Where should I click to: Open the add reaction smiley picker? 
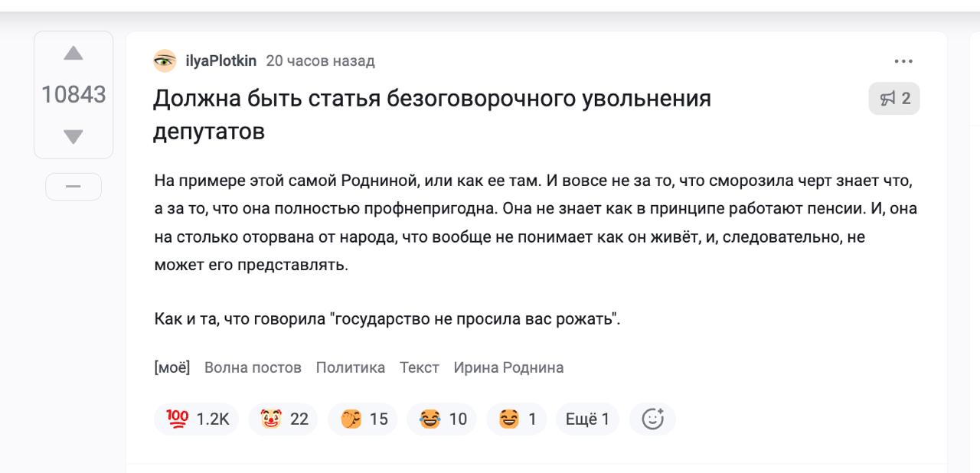pyautogui.click(x=652, y=419)
